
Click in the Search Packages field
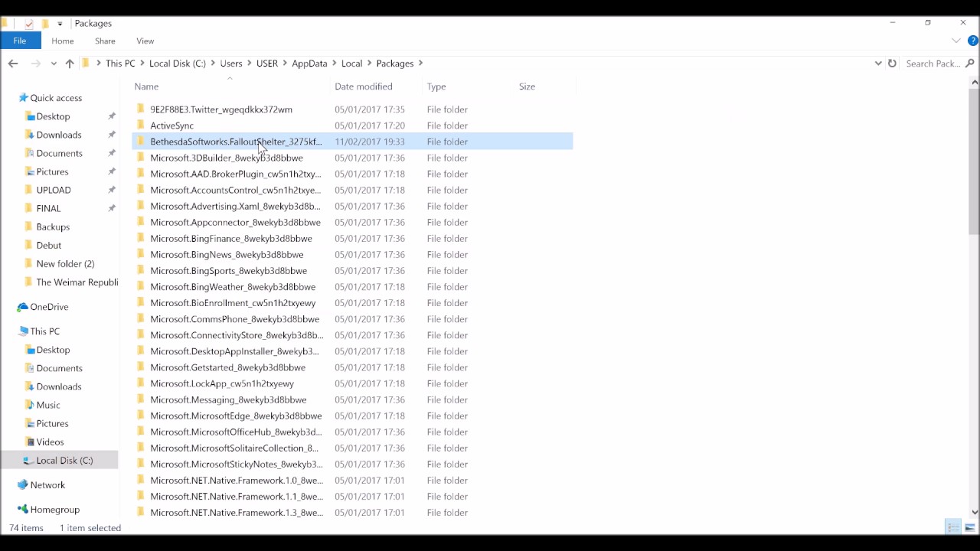pos(933,64)
